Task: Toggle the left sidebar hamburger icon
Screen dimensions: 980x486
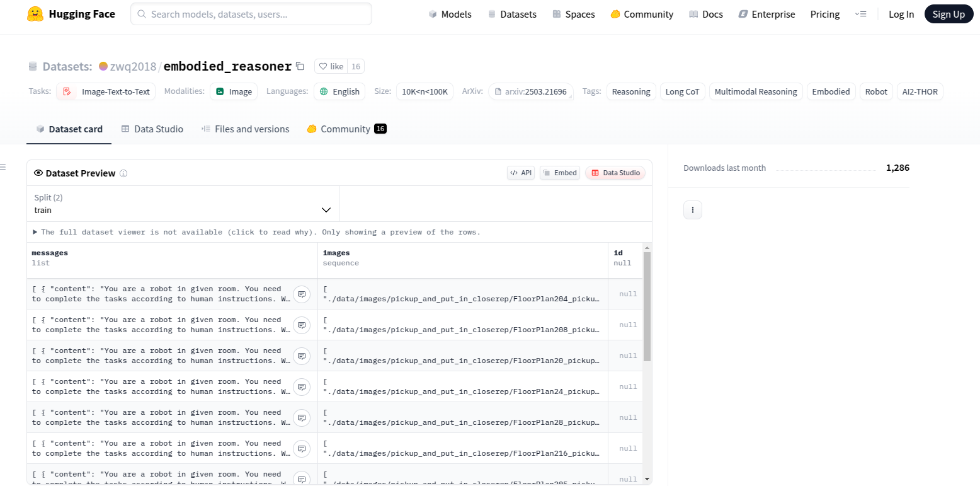Action: pos(3,167)
